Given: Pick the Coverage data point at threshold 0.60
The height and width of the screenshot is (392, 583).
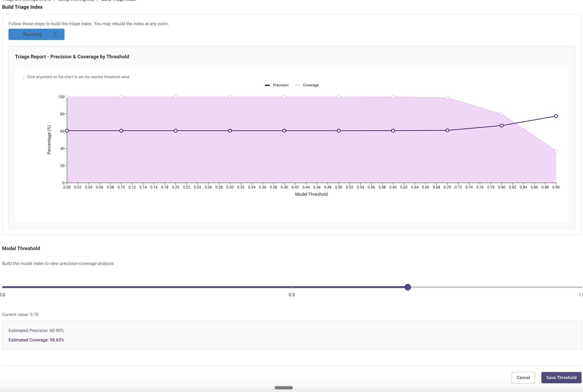Looking at the screenshot, I should tap(393, 97).
